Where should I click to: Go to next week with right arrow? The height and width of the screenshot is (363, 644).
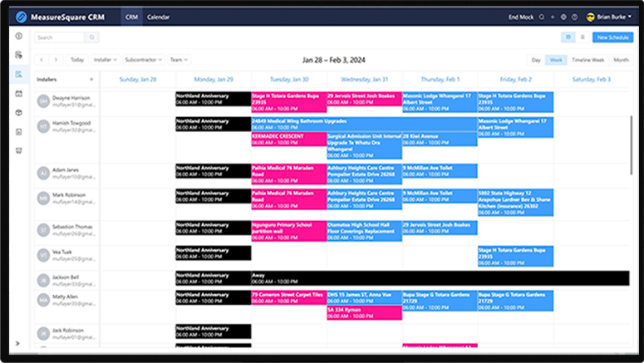pos(56,60)
